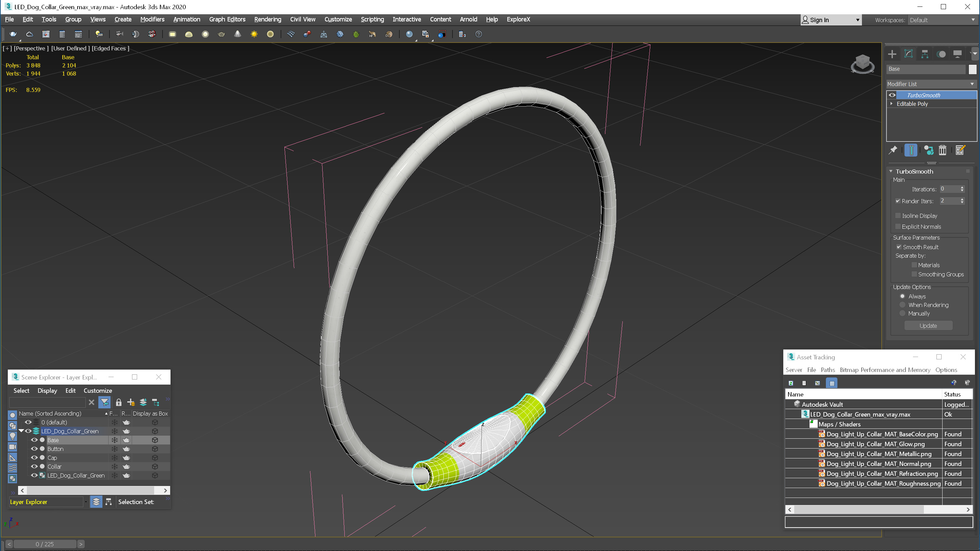Open the Hierarchy command panel icon
This screenshot has width=980, height=551.
click(x=925, y=54)
